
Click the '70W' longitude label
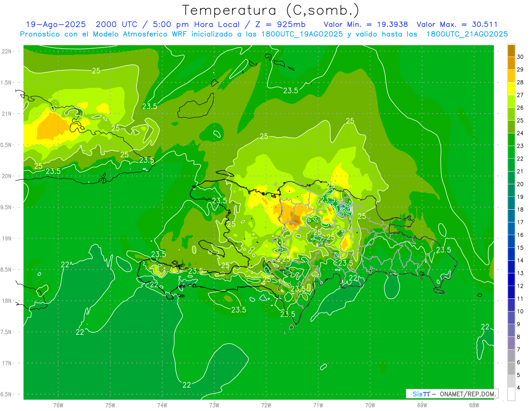370,405
